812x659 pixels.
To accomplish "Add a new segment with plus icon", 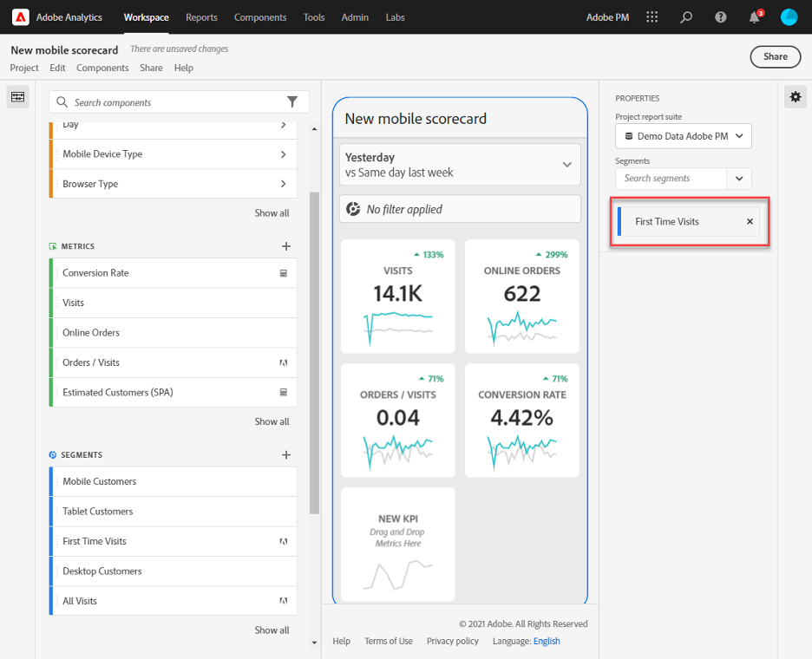I will [x=286, y=455].
